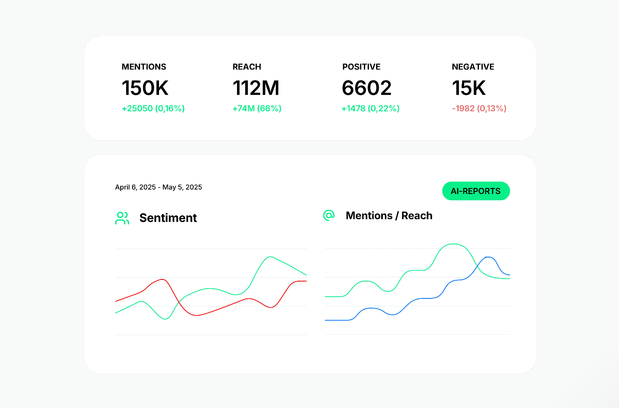
Task: Click the MENTIONS label
Action: click(x=144, y=67)
